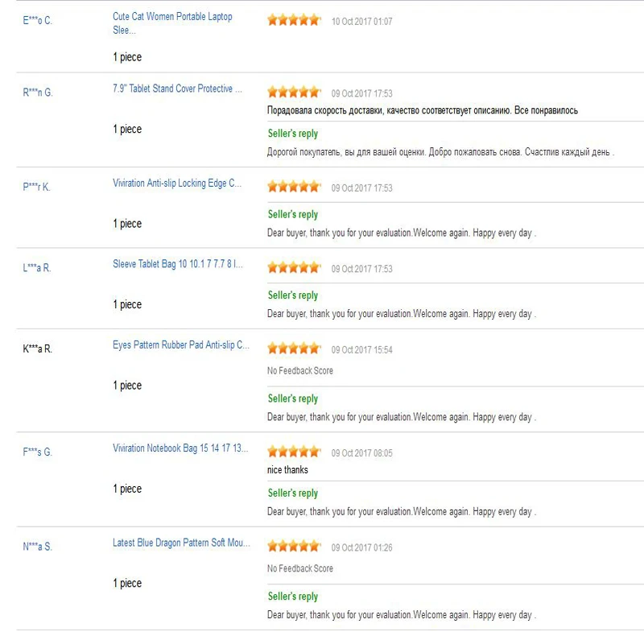Screen dimensions: 644x644
Task: Follow the Sleeve Tablet Bag 10 10.1 link
Action: point(178,264)
